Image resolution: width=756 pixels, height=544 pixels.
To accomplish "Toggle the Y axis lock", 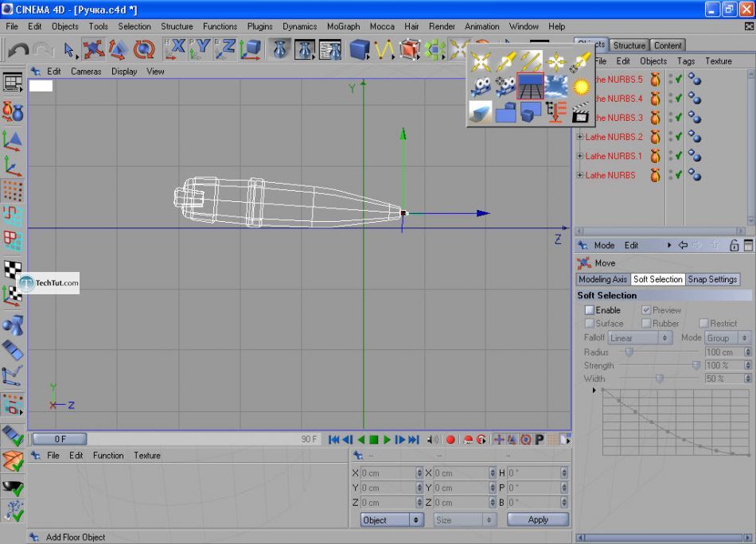I will pyautogui.click(x=200, y=49).
